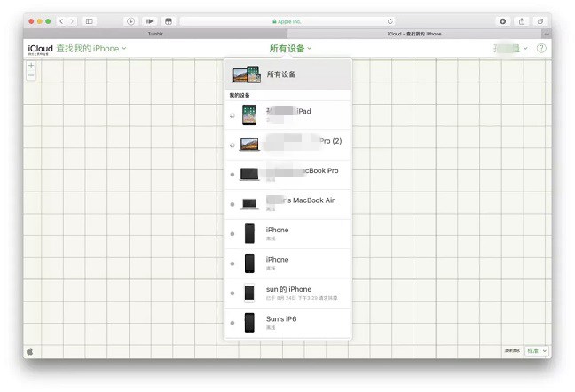Open the help question mark icon
This screenshot has width=575, height=392.
541,48
